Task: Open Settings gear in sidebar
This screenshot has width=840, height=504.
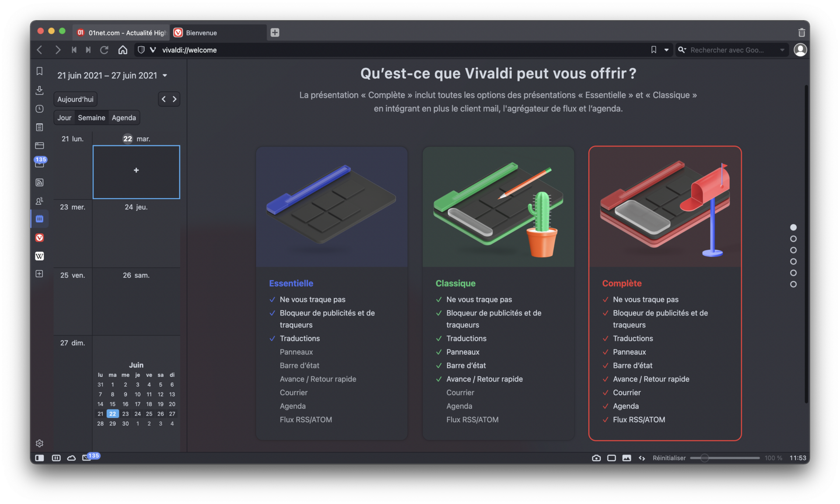Action: pyautogui.click(x=39, y=443)
